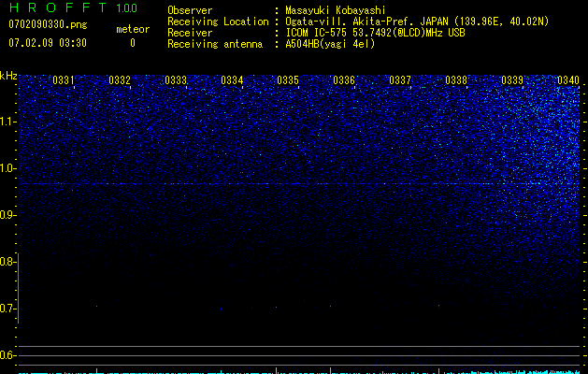The width and height of the screenshot is (588, 374).
Task: Click the meteor count value 0
Action: [133, 43]
